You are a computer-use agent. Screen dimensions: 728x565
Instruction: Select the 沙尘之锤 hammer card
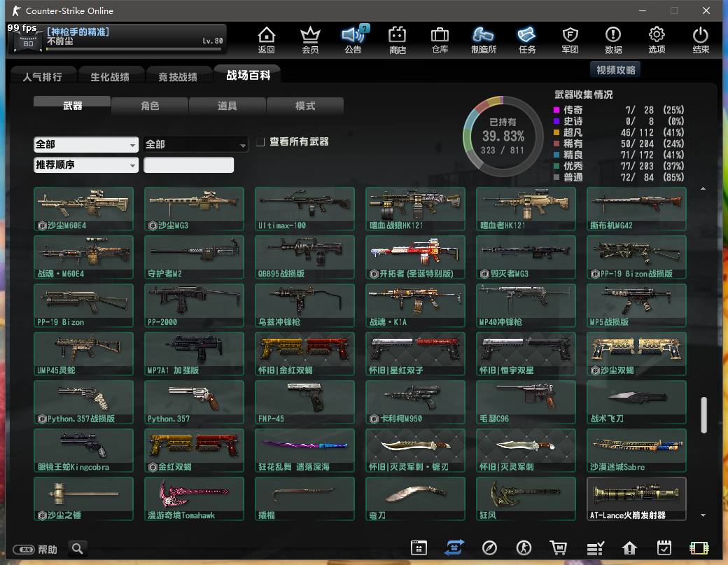pos(83,498)
